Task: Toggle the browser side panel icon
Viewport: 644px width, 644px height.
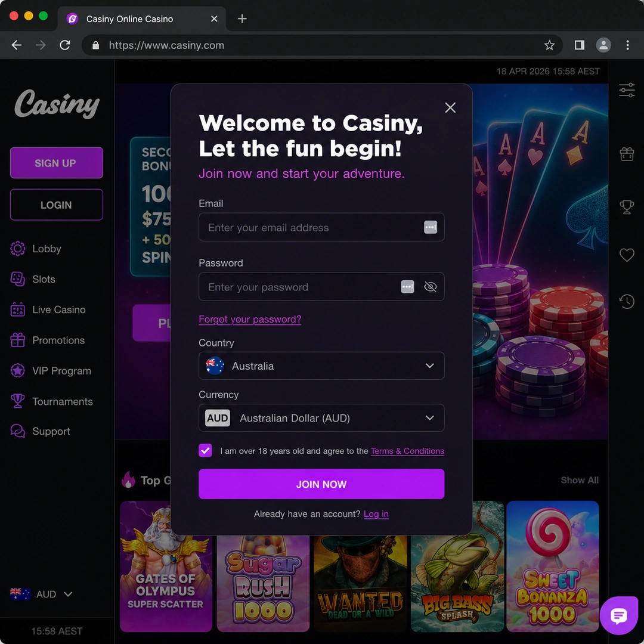Action: (580, 45)
